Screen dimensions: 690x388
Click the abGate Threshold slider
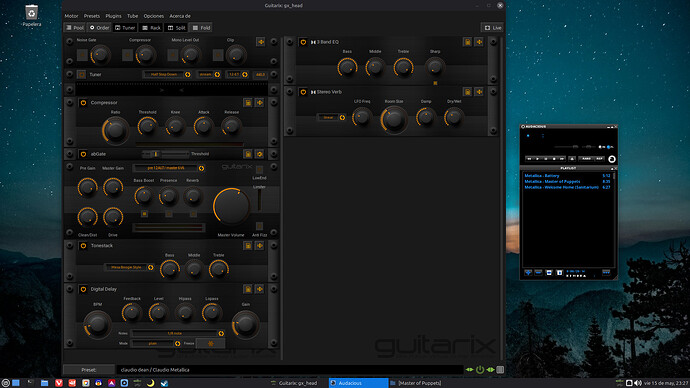[x=165, y=154]
